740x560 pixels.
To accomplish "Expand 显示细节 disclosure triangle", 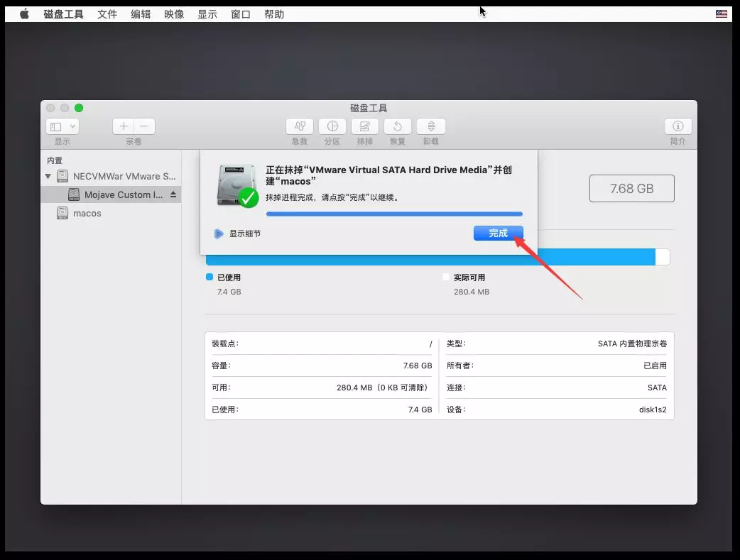I will pyautogui.click(x=219, y=234).
